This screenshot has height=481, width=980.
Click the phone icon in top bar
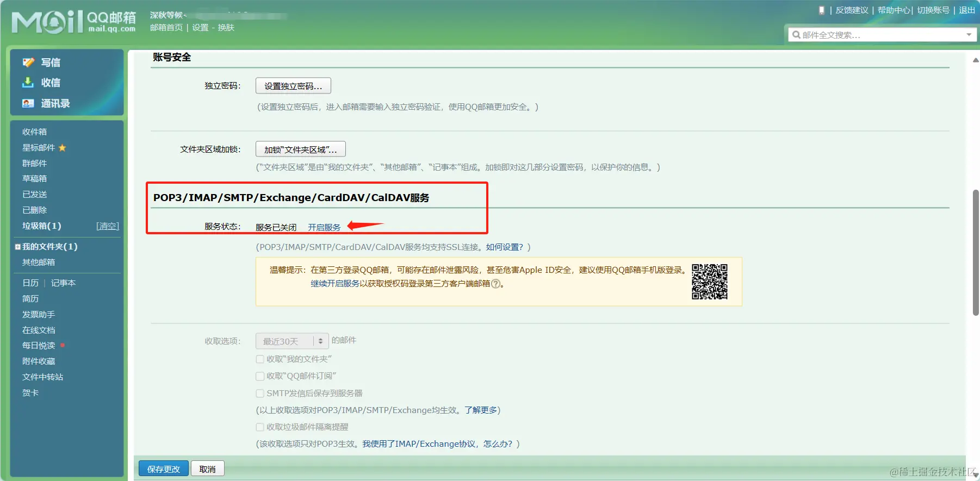(x=822, y=10)
